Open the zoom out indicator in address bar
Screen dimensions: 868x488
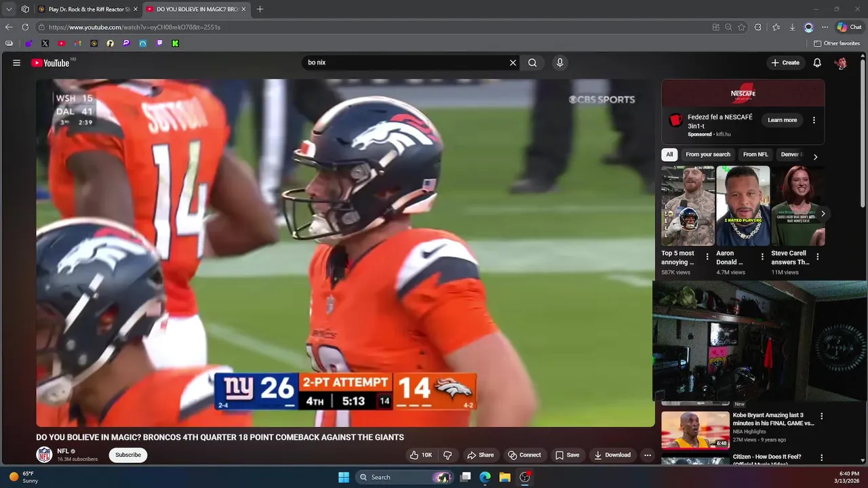pyautogui.click(x=728, y=27)
